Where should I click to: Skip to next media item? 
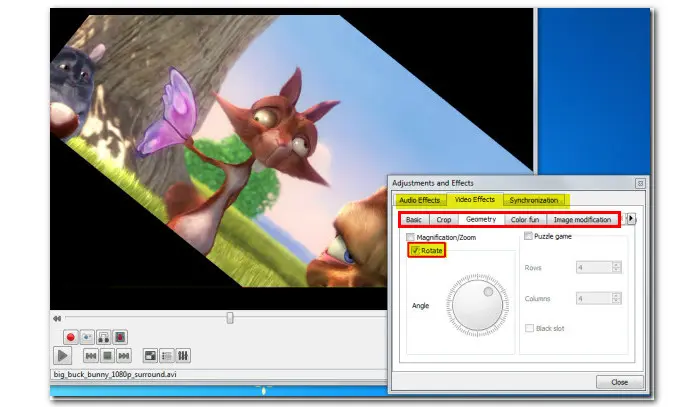[124, 356]
